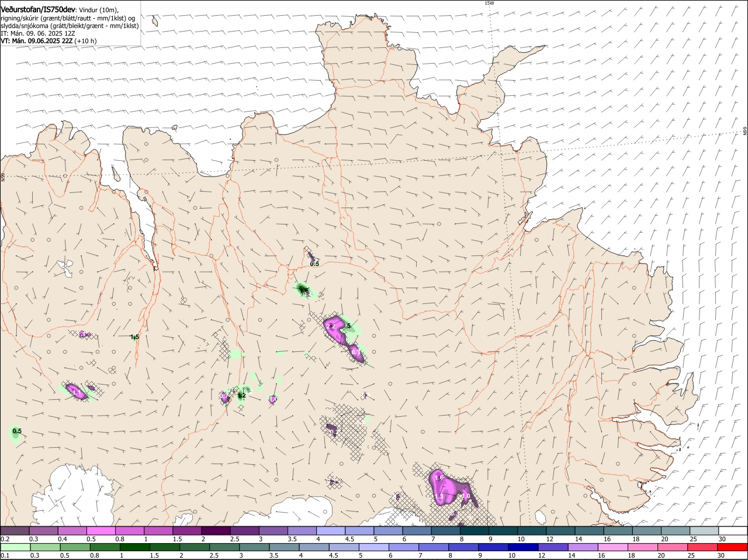Image resolution: width=748 pixels, height=560 pixels.
Task: Click the navy blue swatch labeled 10 in the bottom legend row
Action: [523, 547]
